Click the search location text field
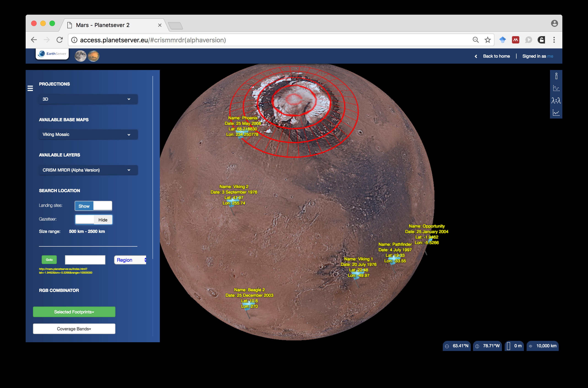This screenshot has height=388, width=588. click(85, 260)
